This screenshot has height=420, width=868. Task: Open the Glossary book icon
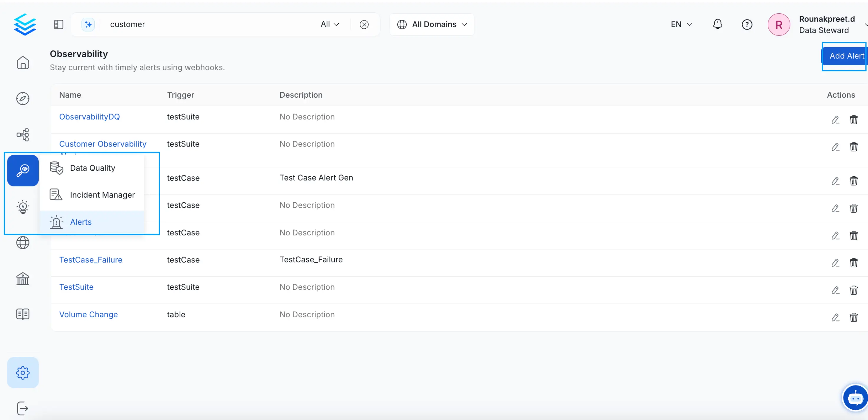click(23, 314)
